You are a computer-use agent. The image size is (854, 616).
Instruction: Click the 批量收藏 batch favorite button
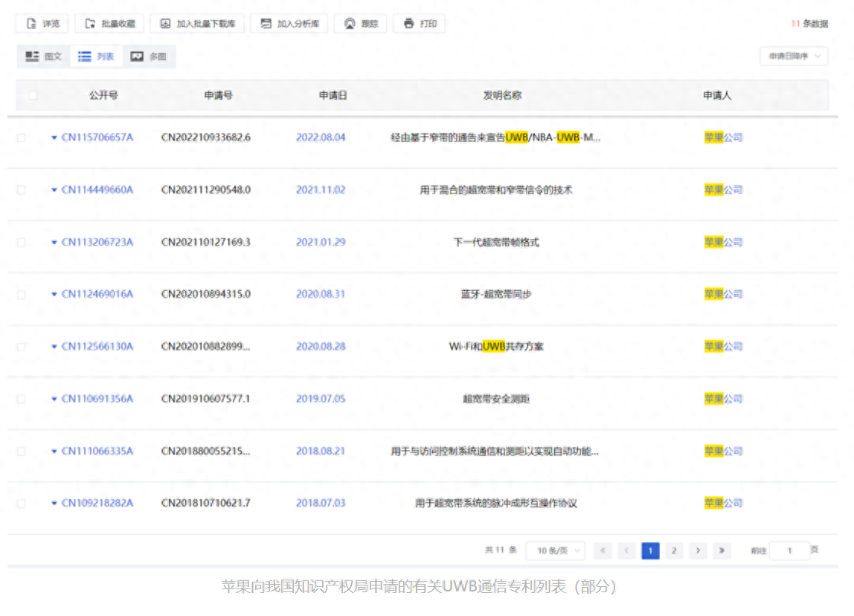[109, 23]
